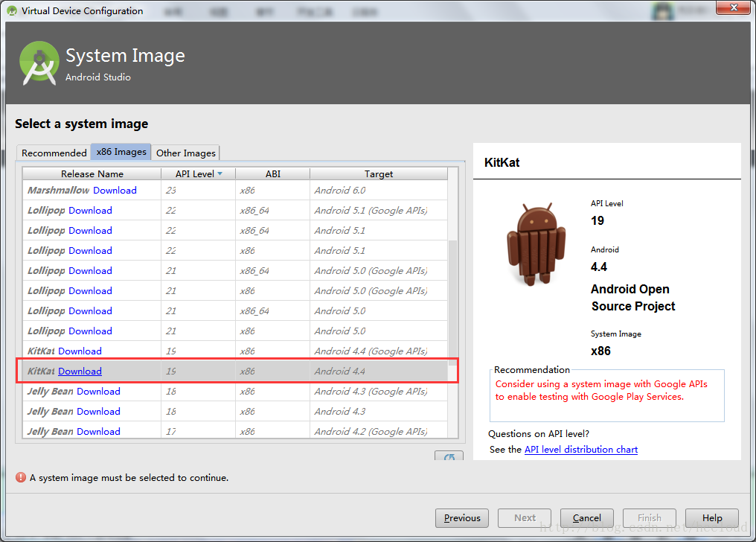This screenshot has width=756, height=542.
Task: Download Lollipop Android 5.1 x86 image
Action: (90, 251)
